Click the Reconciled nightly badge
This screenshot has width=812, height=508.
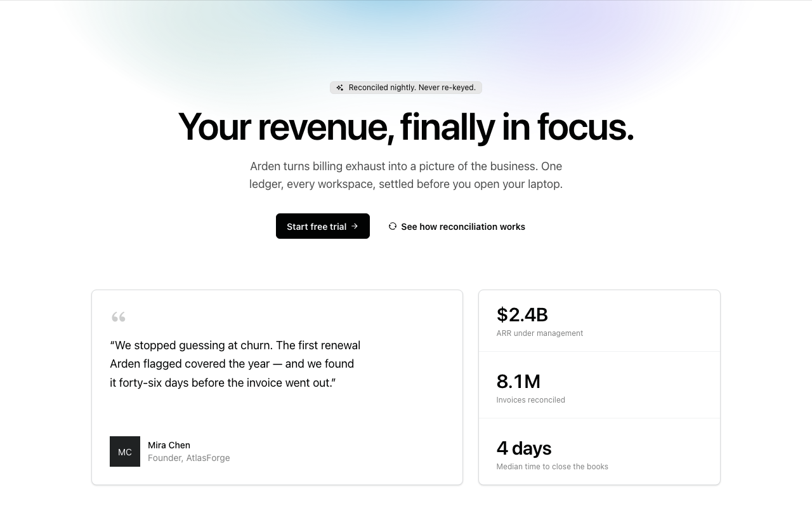coord(406,88)
